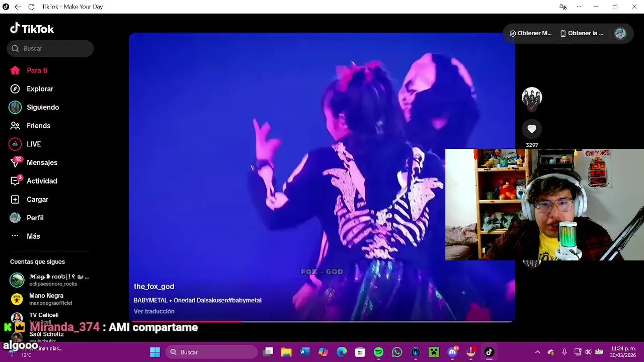Image resolution: width=644 pixels, height=362 pixels.
Task: Open profile avatar in top right
Action: [620, 33]
